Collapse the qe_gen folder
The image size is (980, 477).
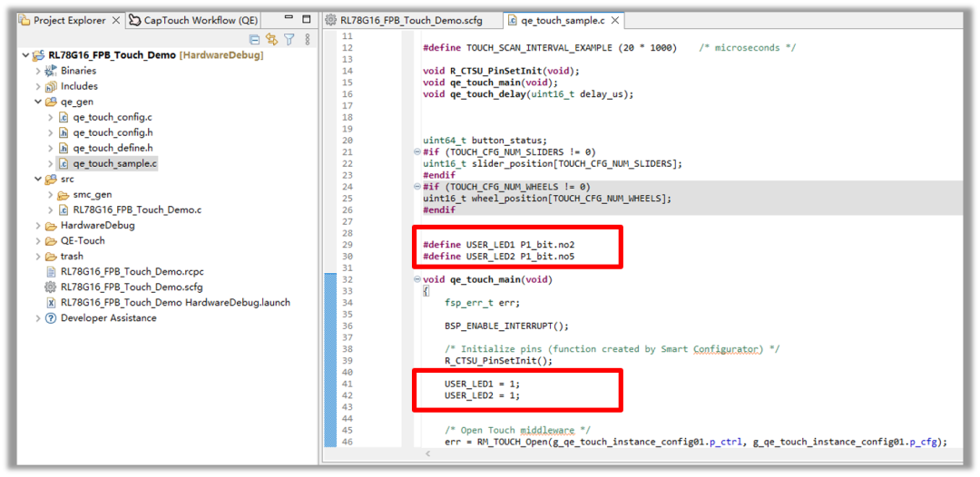tap(37, 102)
